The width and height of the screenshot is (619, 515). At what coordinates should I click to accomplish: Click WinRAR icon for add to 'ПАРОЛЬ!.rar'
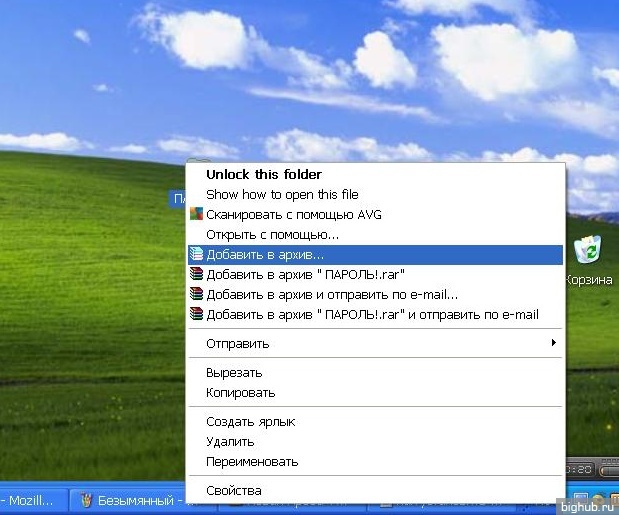click(x=197, y=274)
